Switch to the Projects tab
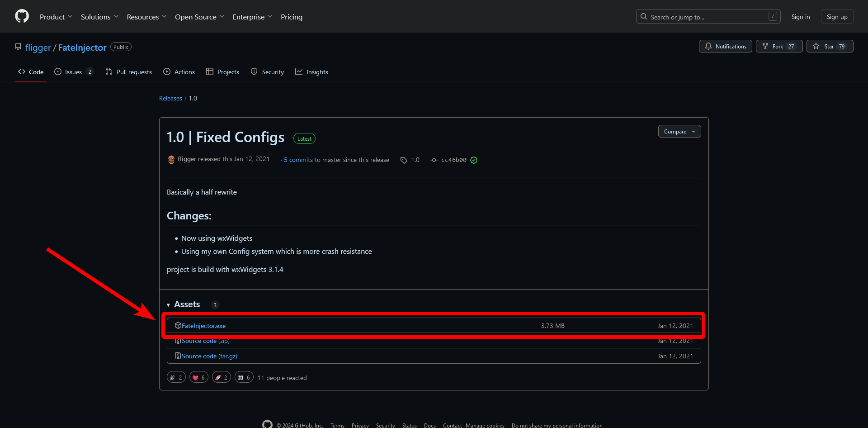 tap(222, 72)
